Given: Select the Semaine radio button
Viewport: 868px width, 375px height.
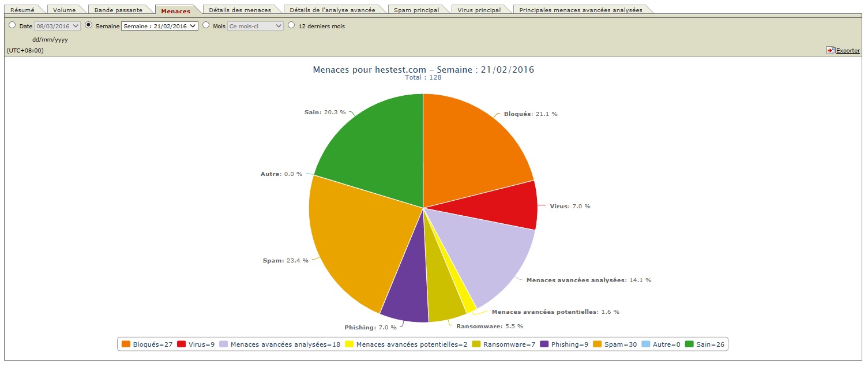Looking at the screenshot, I should pyautogui.click(x=88, y=25).
